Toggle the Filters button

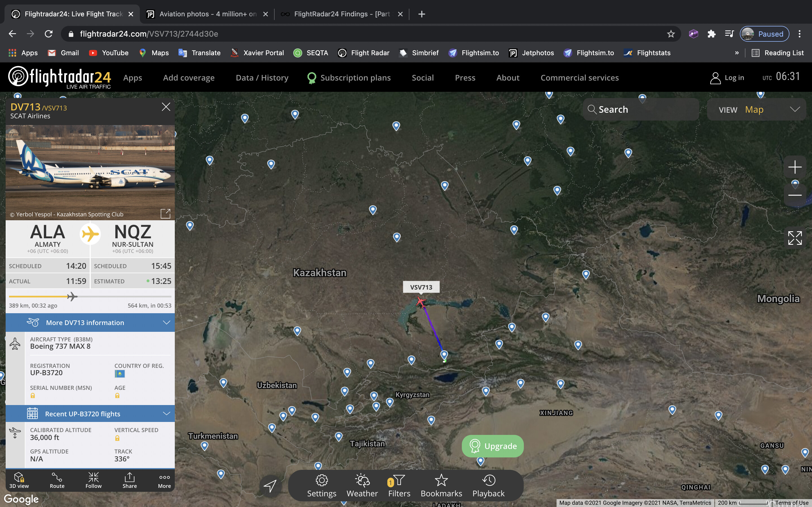point(399,485)
